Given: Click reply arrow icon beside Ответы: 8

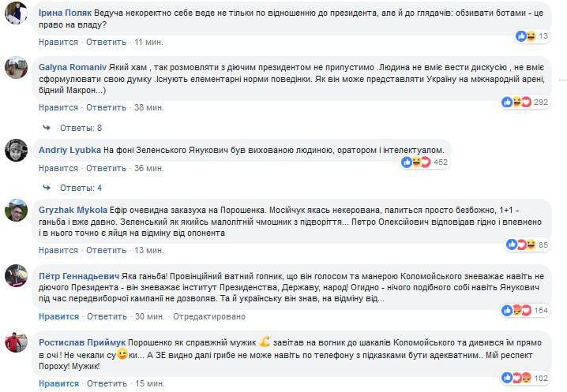Looking at the screenshot, I should 47,128.
